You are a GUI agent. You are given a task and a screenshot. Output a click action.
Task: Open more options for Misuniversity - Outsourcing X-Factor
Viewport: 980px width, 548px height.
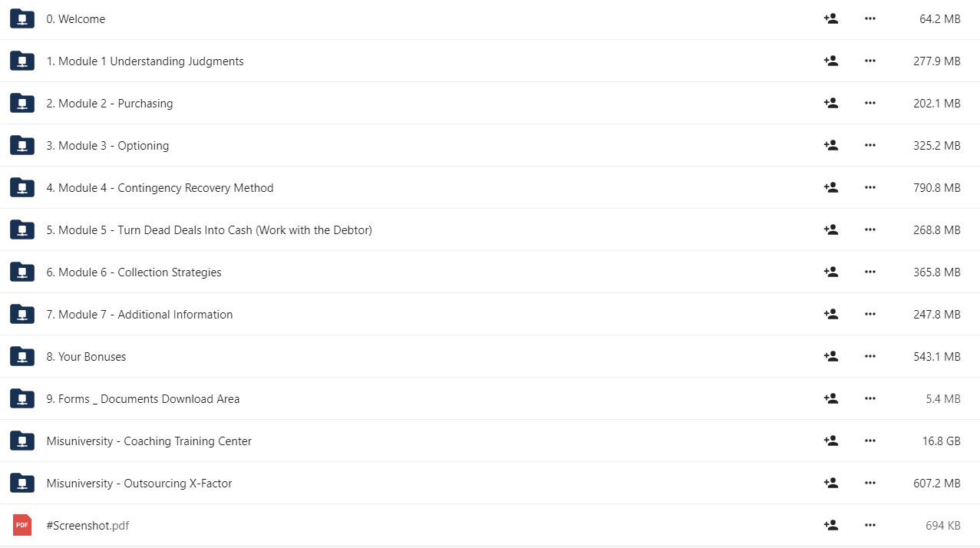tap(869, 483)
